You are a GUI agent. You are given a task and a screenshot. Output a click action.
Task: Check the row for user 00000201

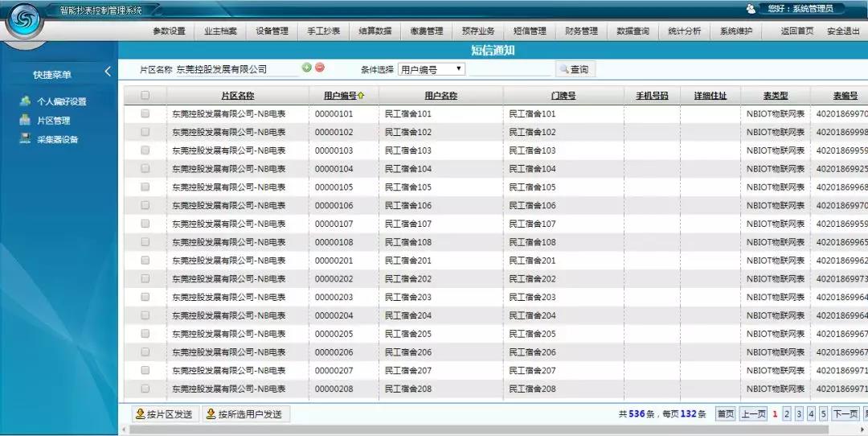pyautogui.click(x=145, y=260)
